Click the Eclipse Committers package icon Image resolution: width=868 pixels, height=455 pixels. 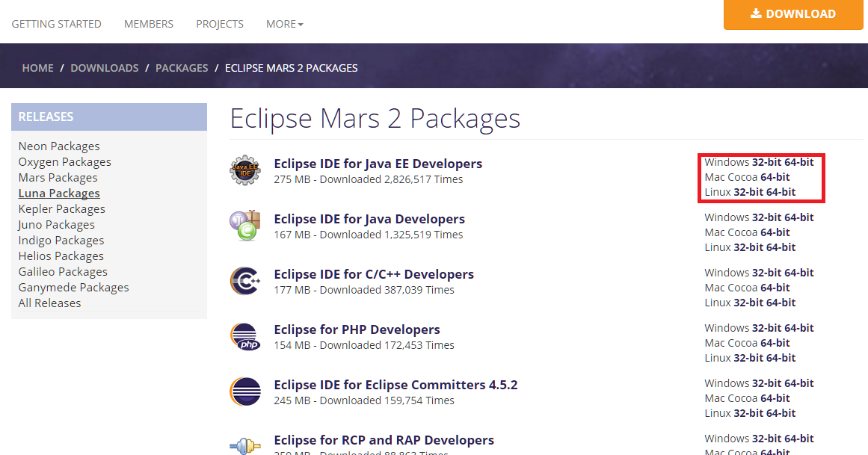point(245,391)
